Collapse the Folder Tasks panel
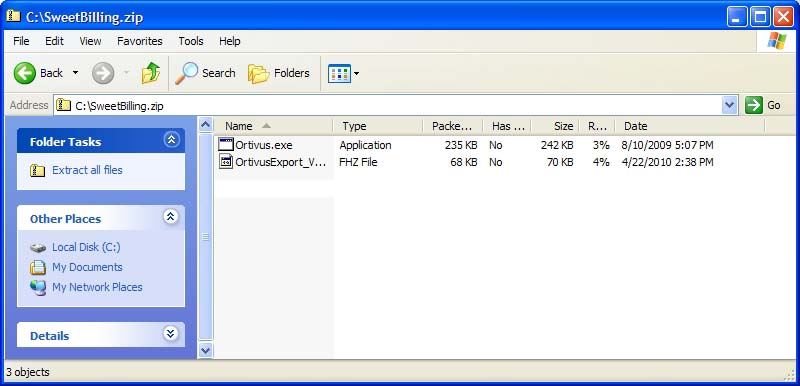The image size is (800, 386). [171, 140]
